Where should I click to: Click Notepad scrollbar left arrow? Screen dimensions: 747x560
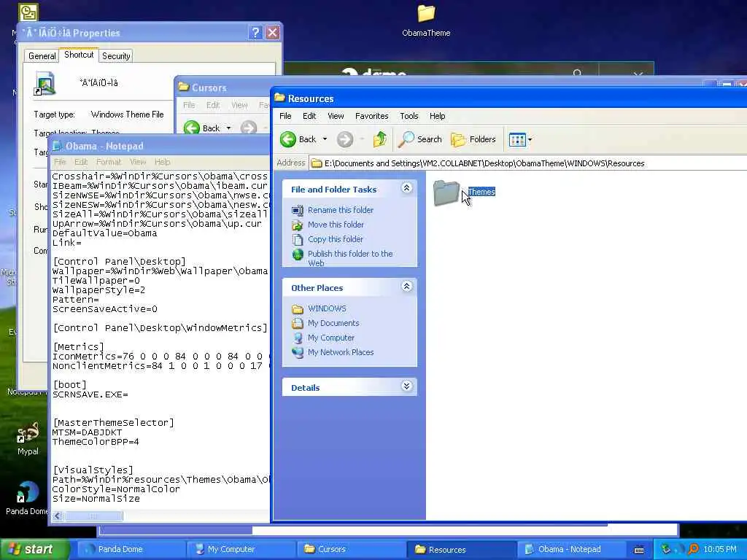(58, 516)
